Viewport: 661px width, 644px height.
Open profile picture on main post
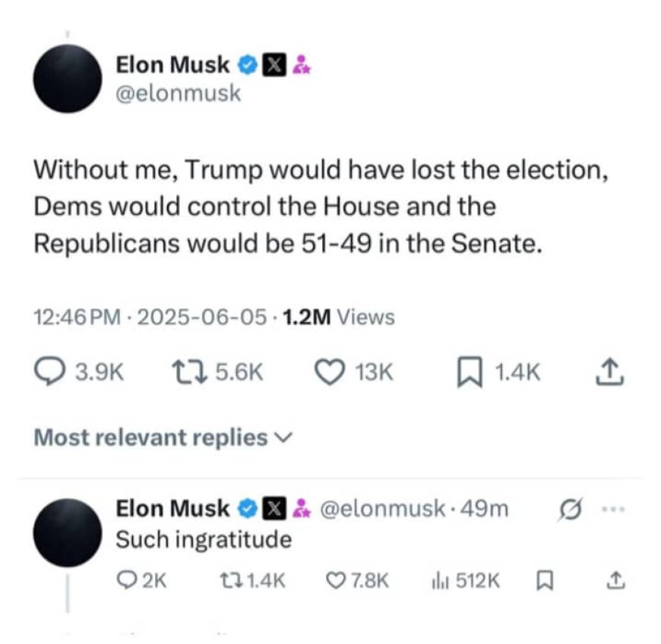pos(68,79)
